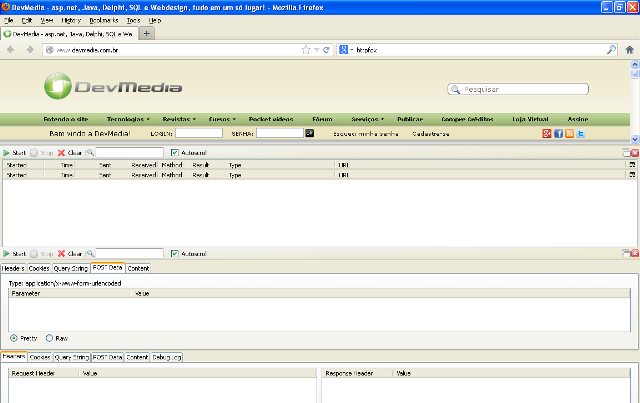Image resolution: width=640 pixels, height=403 pixels.
Task: Click the DevMedia logo
Action: point(113,86)
